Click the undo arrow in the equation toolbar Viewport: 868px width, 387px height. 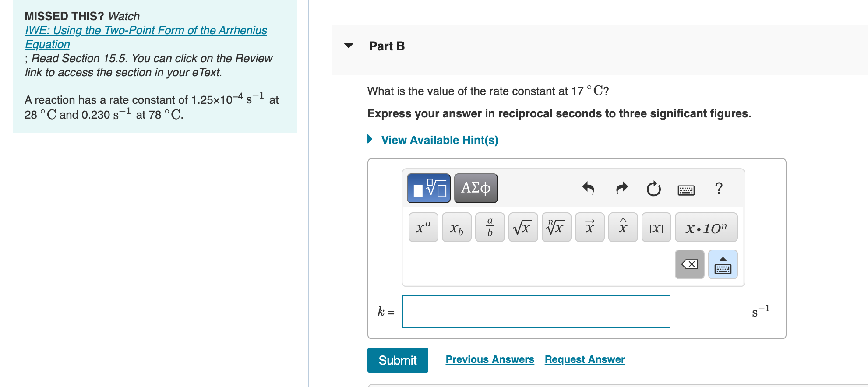coord(589,188)
